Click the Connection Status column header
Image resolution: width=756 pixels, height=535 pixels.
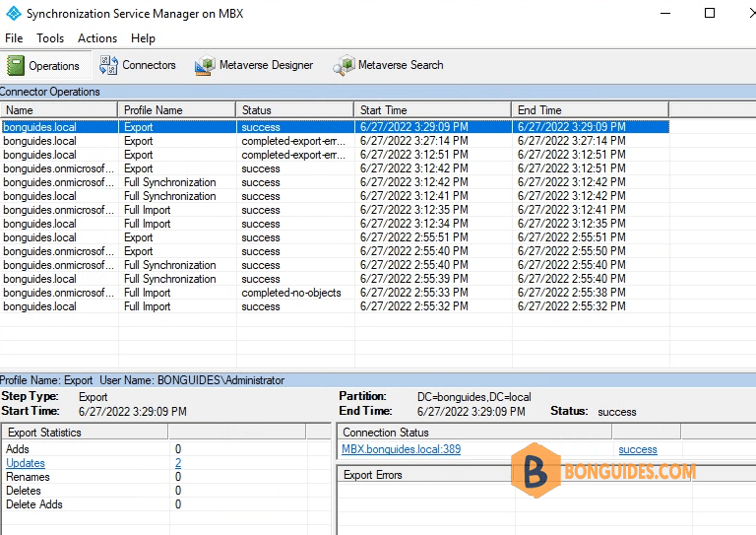point(474,433)
